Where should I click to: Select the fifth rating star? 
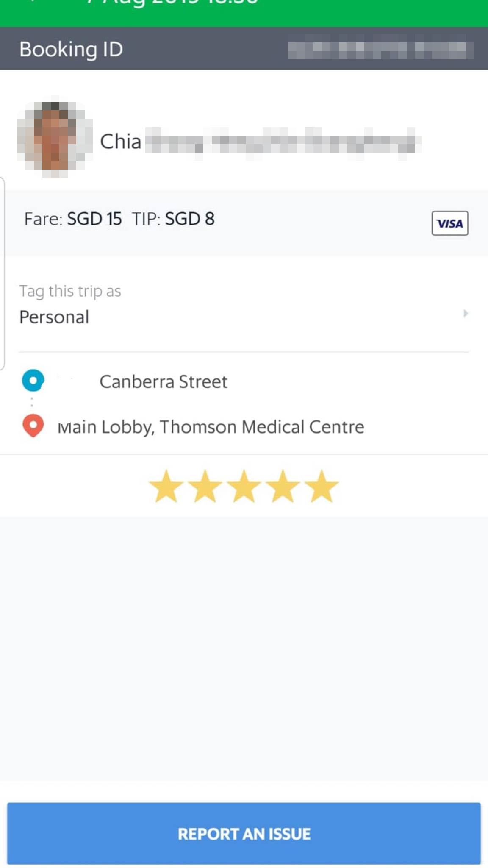pyautogui.click(x=322, y=486)
